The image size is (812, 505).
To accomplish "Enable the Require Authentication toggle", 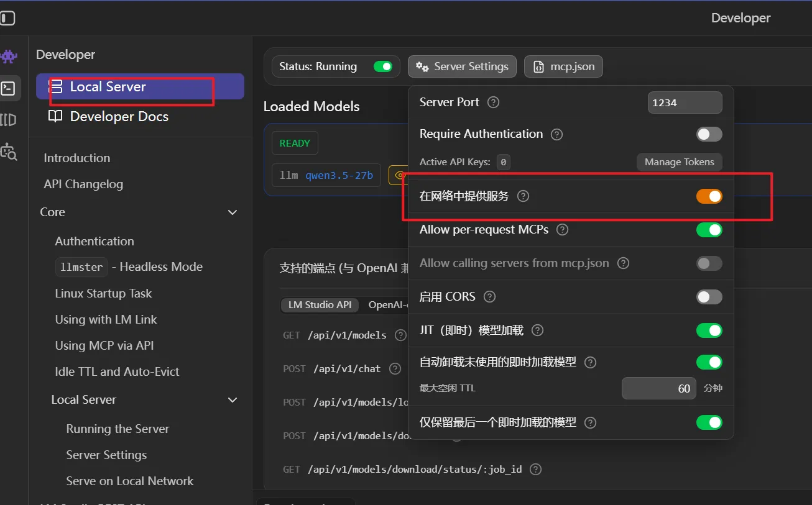I will tap(709, 134).
